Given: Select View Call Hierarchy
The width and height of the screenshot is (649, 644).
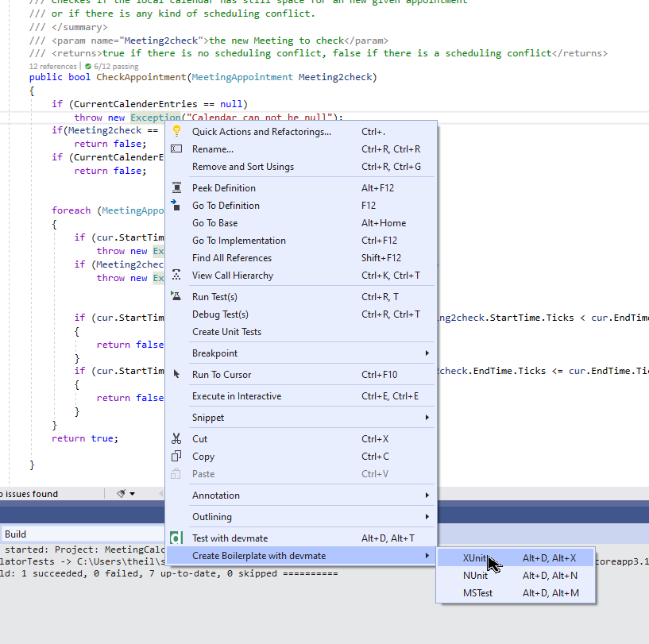Looking at the screenshot, I should point(301,276).
